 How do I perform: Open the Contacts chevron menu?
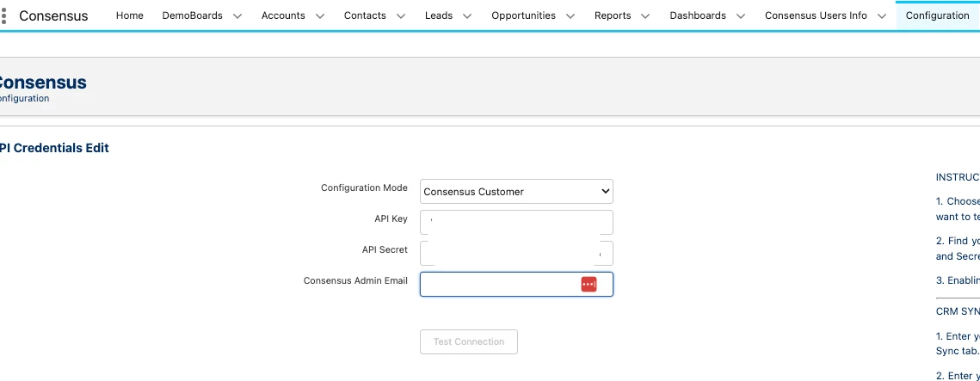[x=401, y=15]
